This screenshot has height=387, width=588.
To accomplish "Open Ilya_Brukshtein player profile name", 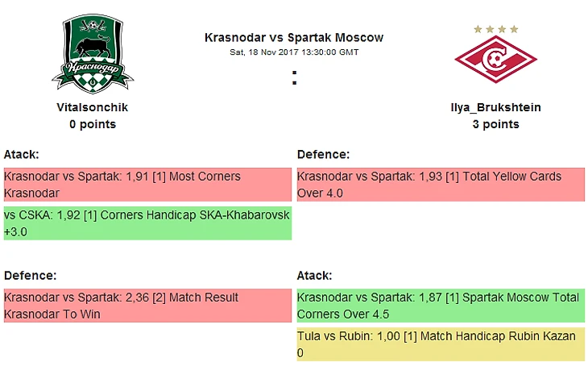I will (495, 107).
